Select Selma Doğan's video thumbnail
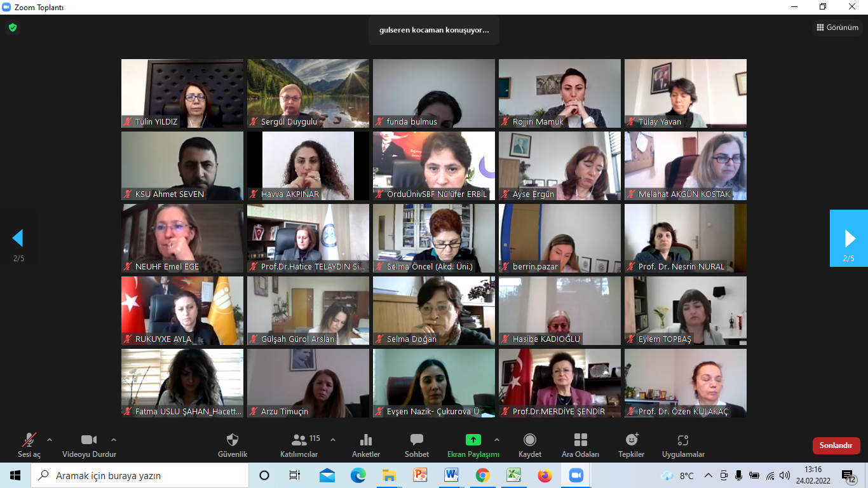 coord(433,311)
